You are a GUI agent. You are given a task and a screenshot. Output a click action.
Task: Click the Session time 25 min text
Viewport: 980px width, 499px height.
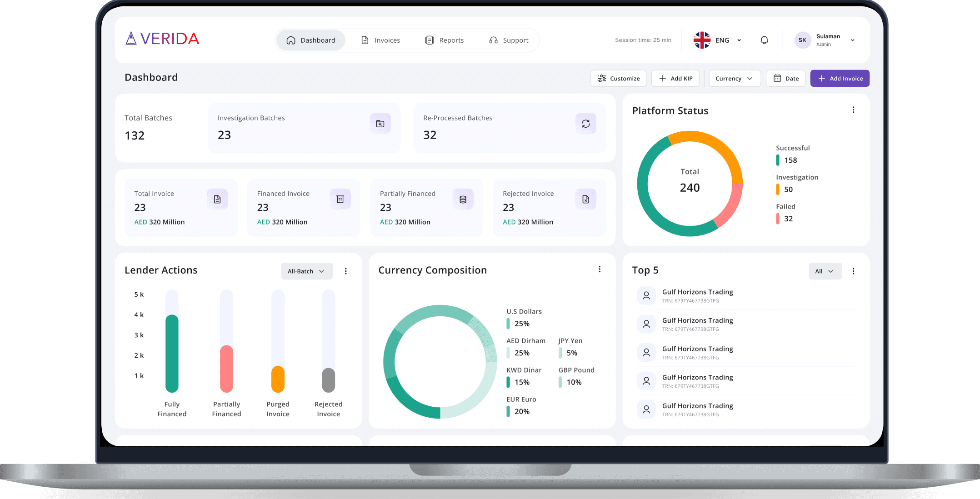tap(643, 40)
